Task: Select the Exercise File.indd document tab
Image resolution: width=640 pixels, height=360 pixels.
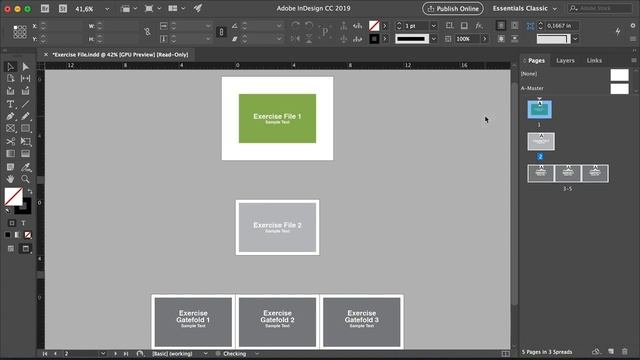Action: click(x=120, y=54)
